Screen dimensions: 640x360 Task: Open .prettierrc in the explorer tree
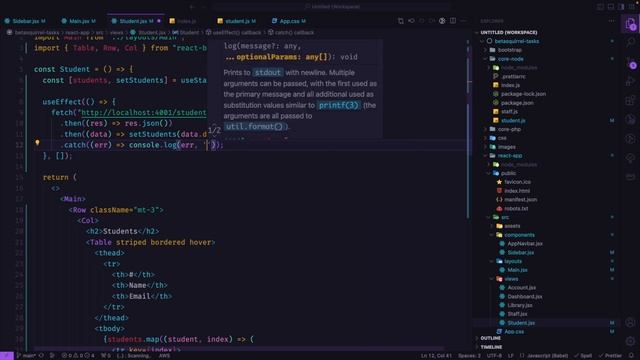coord(513,76)
